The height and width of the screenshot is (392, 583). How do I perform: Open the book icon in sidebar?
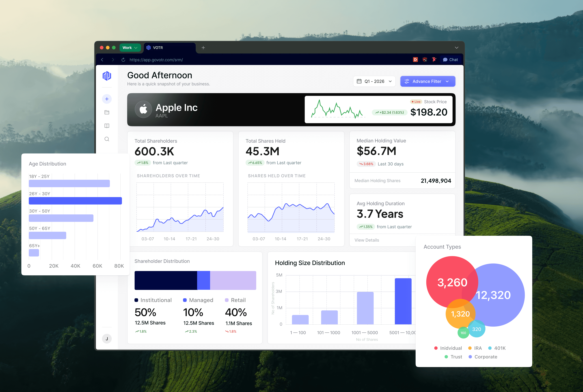coord(107,126)
